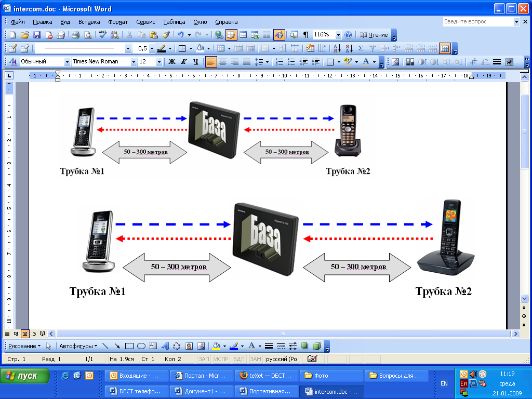Screen dimensions: 532x399
Task: Select the Rectangle drawing tool
Action: point(129,346)
